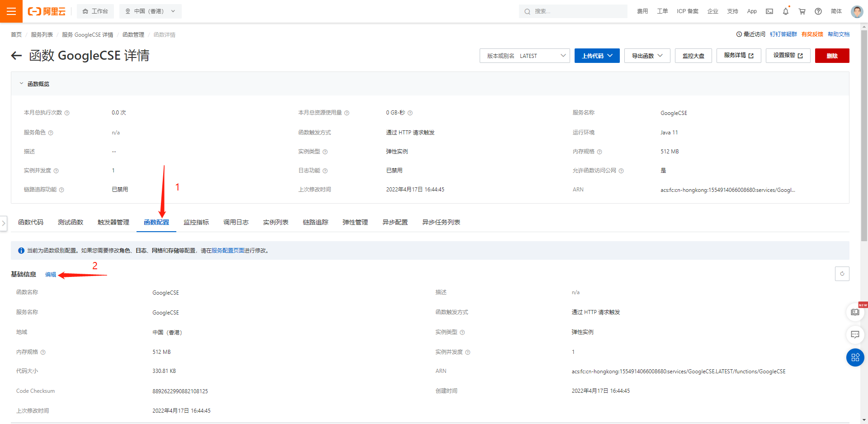Viewport: 868px width, 424px height.
Task: Open the floating chat feedback icon
Action: click(855, 335)
